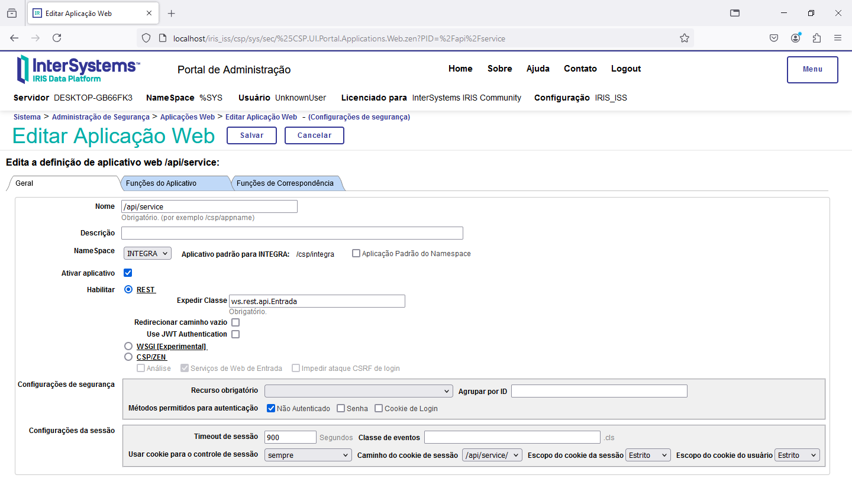Image resolution: width=852 pixels, height=504 pixels.
Task: Click the InterSystems IRIS logo
Action: tap(78, 69)
